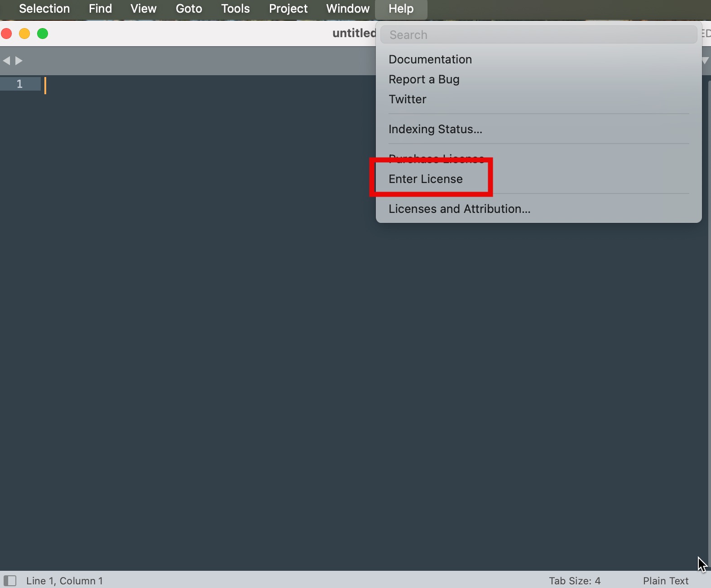This screenshot has height=588, width=711.
Task: Open the Goto menu
Action: (189, 9)
